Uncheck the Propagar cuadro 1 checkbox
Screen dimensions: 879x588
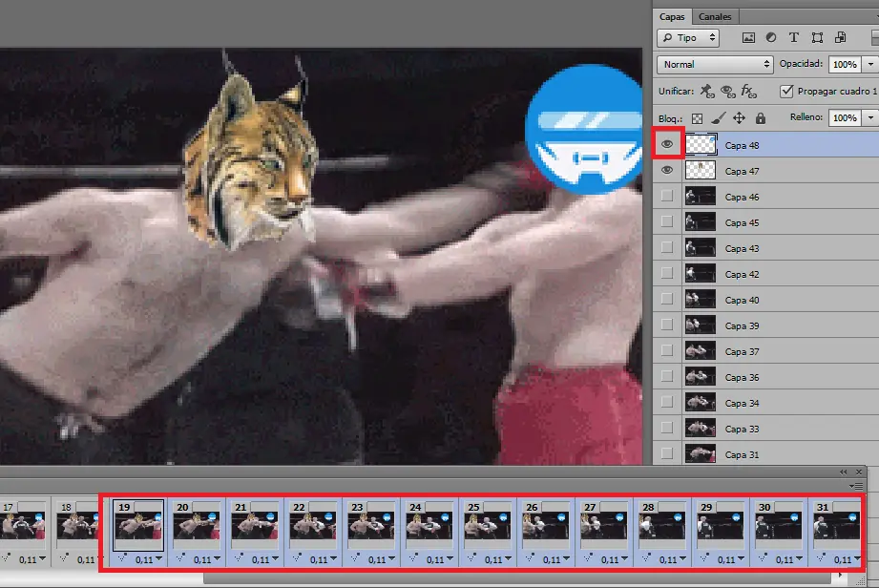tap(785, 91)
